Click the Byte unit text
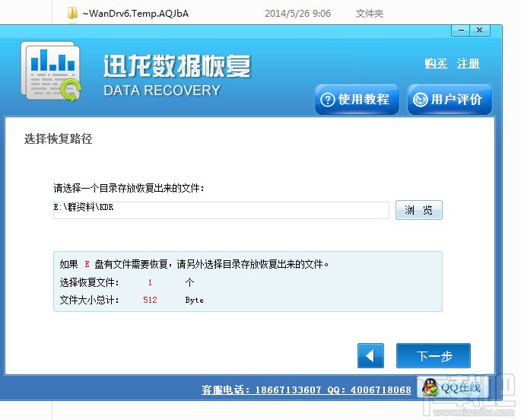 coord(195,300)
